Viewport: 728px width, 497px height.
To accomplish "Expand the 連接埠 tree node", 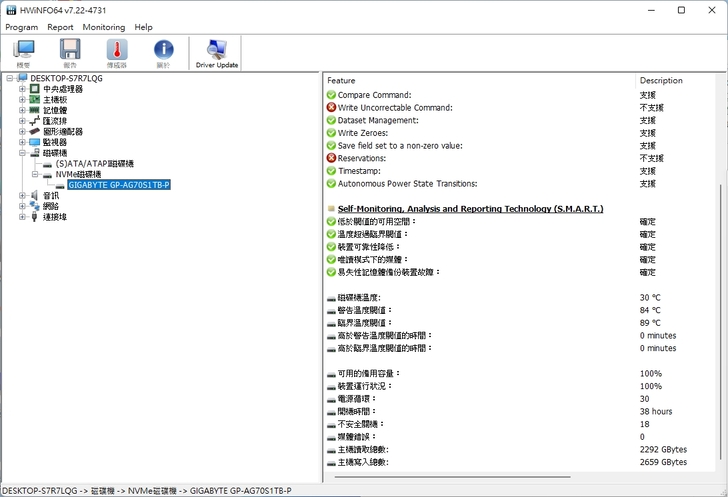I will click(x=22, y=217).
